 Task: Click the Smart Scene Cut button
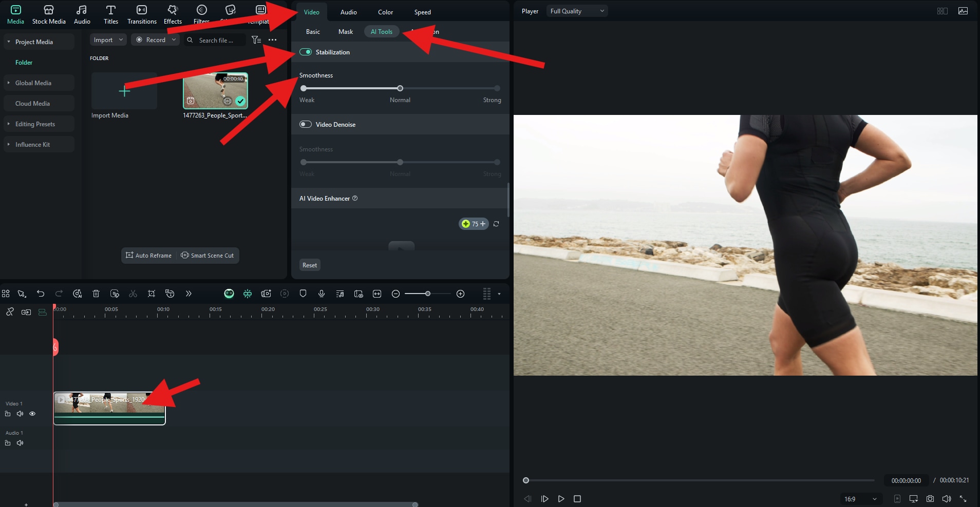[208, 255]
